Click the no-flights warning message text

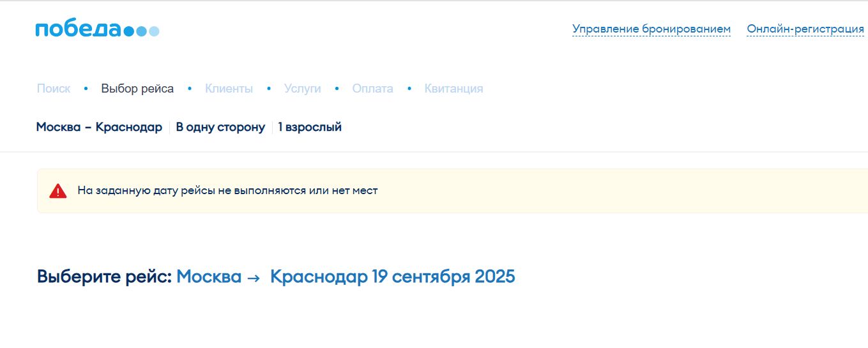click(x=227, y=190)
